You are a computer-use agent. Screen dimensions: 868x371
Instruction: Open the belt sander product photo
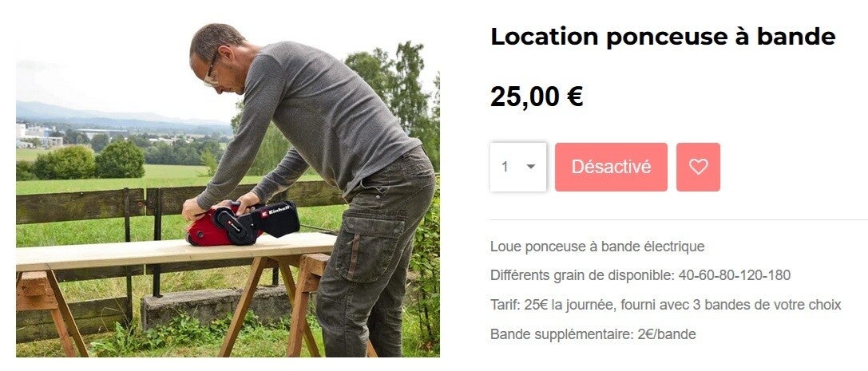tap(228, 191)
